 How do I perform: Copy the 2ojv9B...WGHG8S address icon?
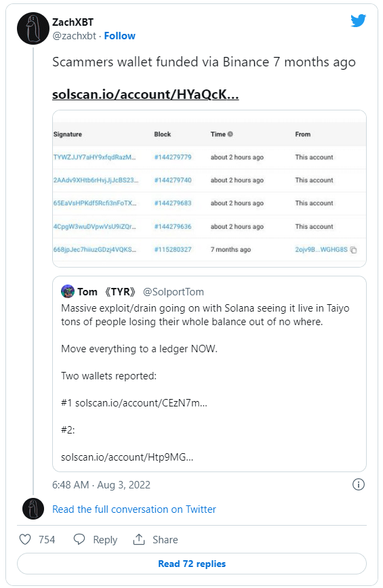(353, 250)
